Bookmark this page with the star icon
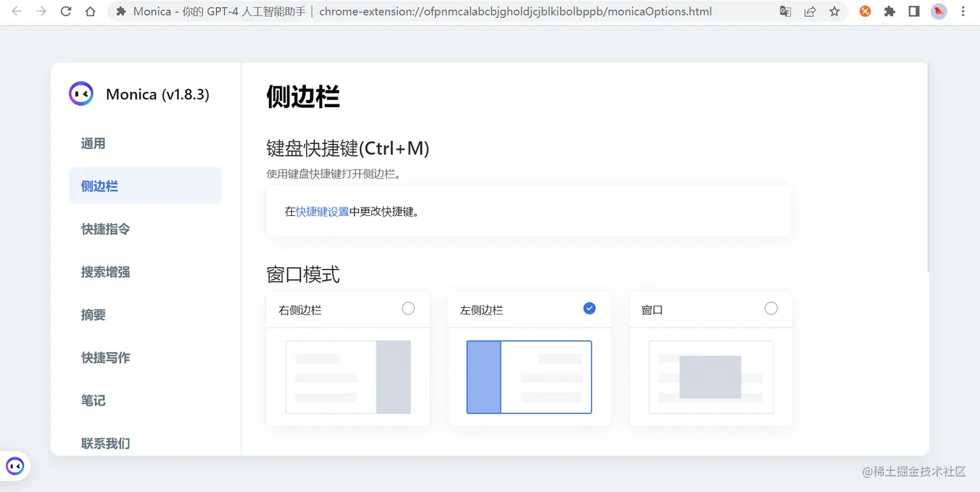 [x=834, y=12]
